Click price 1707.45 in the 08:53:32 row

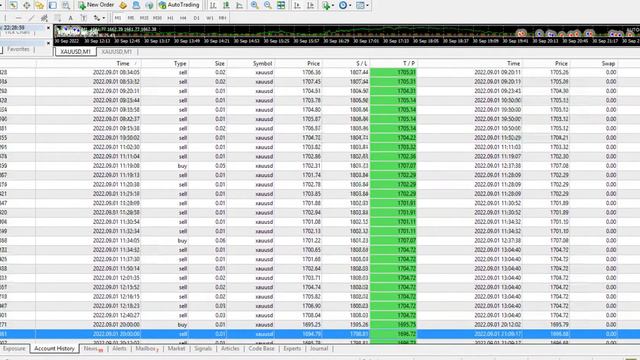311,82
